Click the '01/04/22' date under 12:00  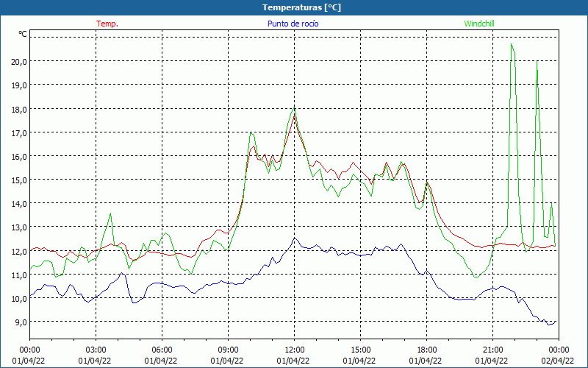click(293, 361)
